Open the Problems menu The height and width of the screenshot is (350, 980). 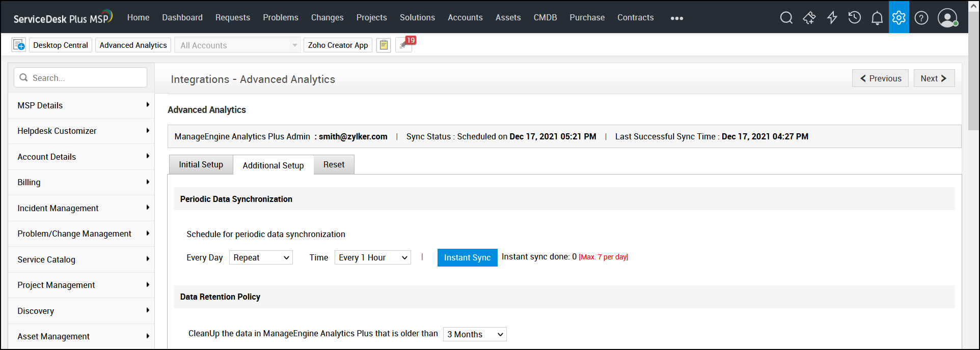tap(281, 17)
